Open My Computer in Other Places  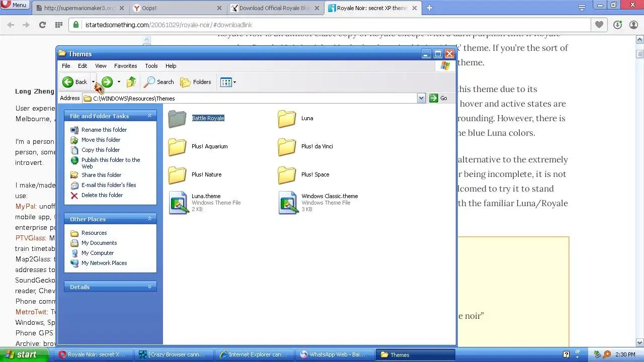(98, 253)
